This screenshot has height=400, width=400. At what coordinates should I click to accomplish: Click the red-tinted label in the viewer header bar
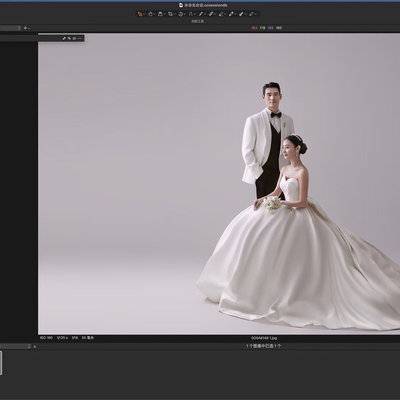tap(253, 28)
